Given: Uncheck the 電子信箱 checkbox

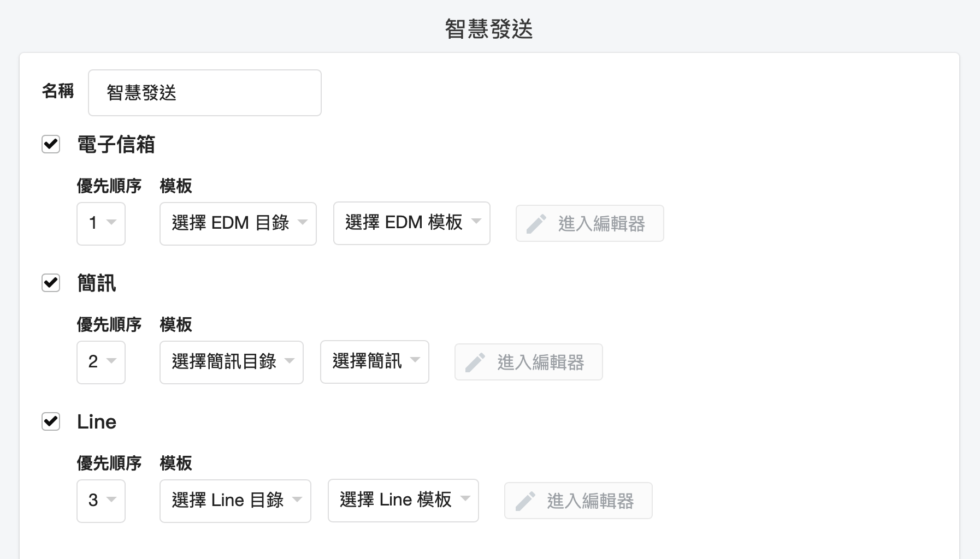Looking at the screenshot, I should [51, 144].
